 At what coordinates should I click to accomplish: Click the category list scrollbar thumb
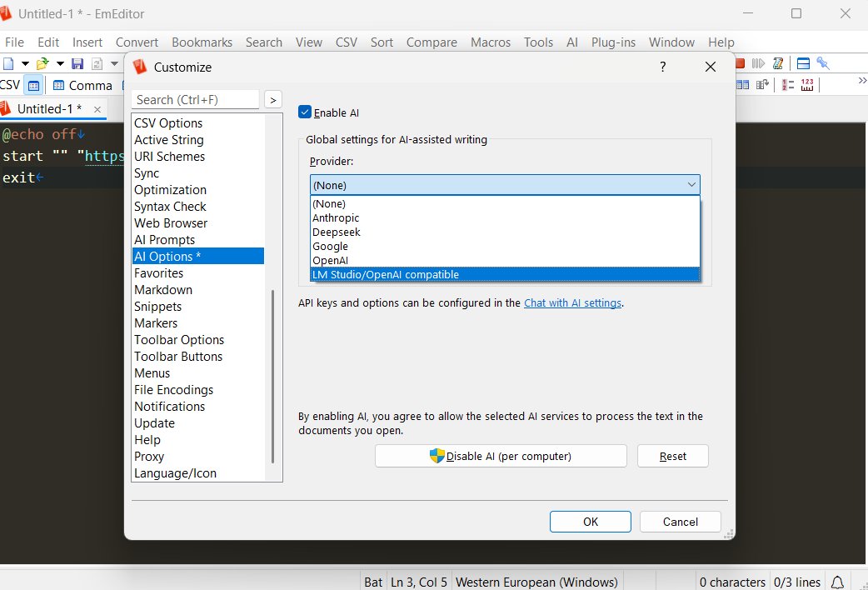point(273,377)
